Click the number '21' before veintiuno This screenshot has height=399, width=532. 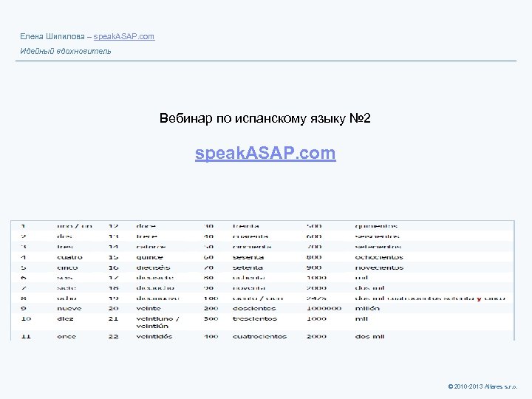coord(113,318)
